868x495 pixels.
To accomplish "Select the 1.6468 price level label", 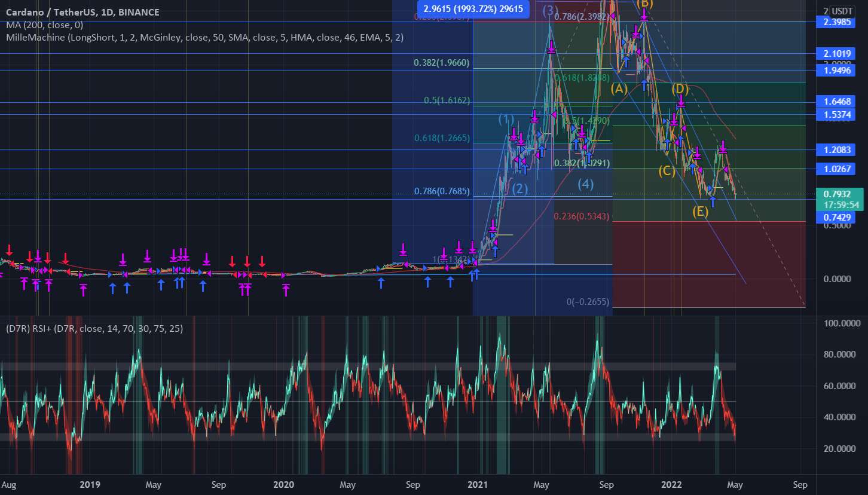I will coord(835,103).
